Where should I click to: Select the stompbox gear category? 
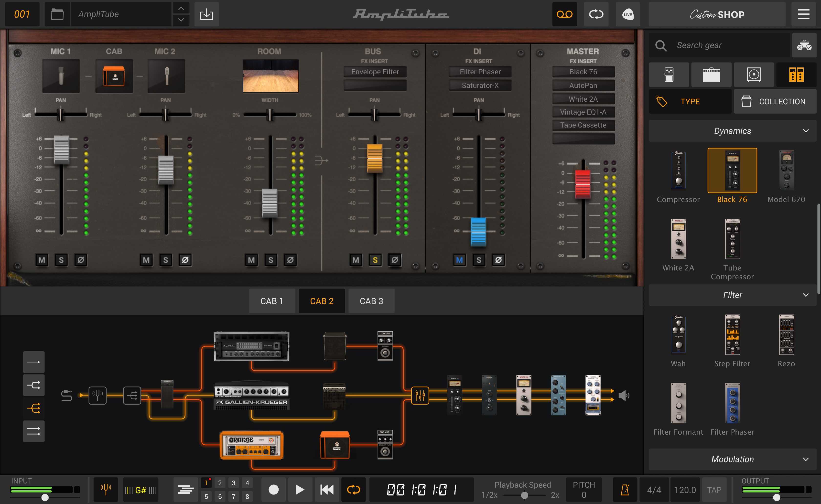(x=669, y=74)
